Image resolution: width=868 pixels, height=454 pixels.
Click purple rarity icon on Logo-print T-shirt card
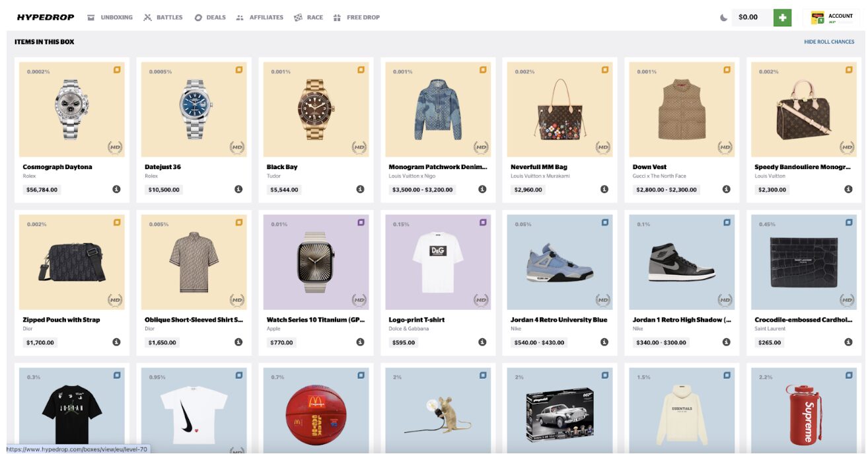(483, 222)
